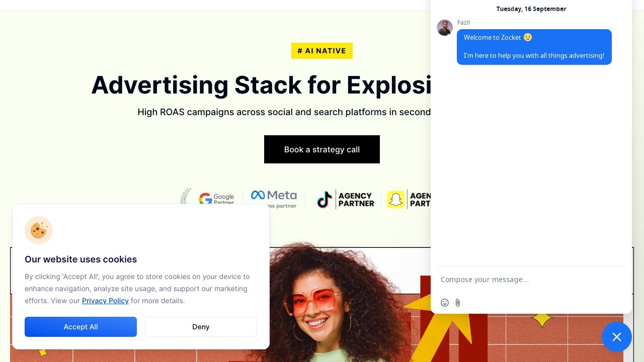The width and height of the screenshot is (644, 362).
Task: Click the TikTok Agency Partner logo
Action: tap(346, 200)
